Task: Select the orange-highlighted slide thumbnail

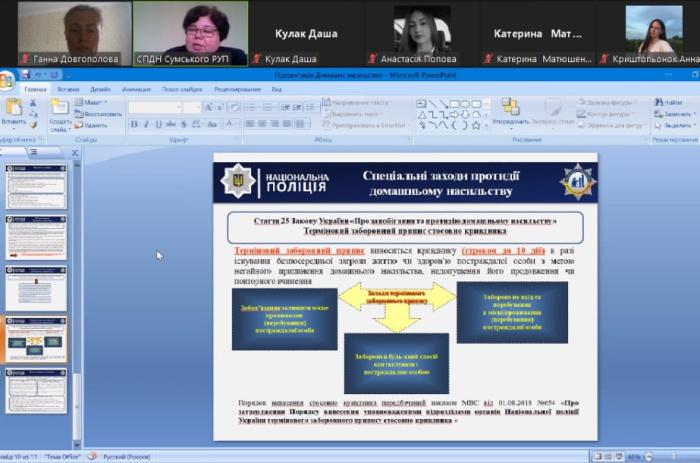Action: [x=36, y=339]
